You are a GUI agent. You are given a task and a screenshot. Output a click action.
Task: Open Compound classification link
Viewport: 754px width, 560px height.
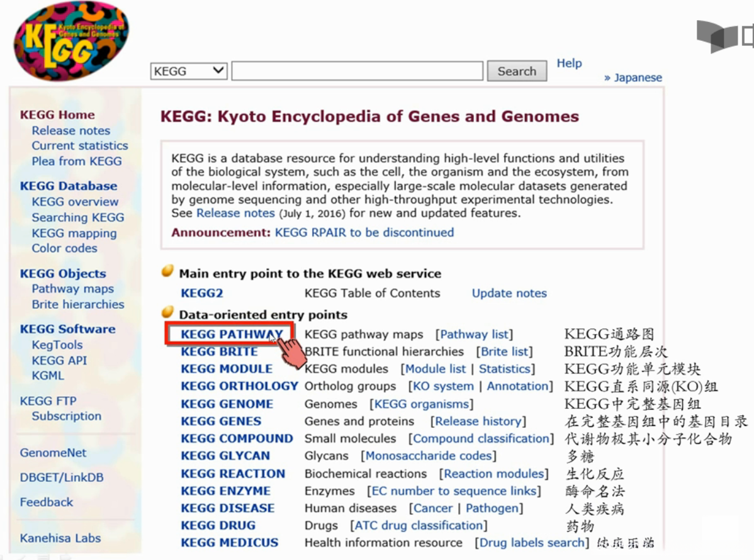481,439
